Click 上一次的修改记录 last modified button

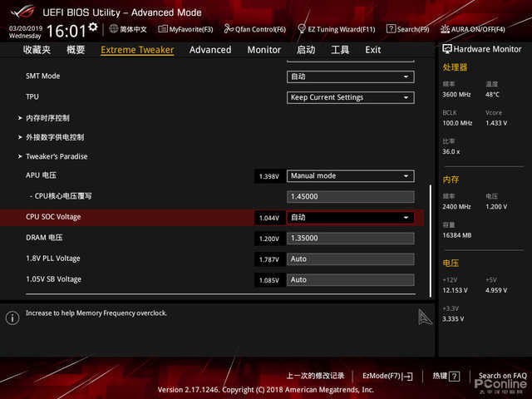[x=315, y=376]
